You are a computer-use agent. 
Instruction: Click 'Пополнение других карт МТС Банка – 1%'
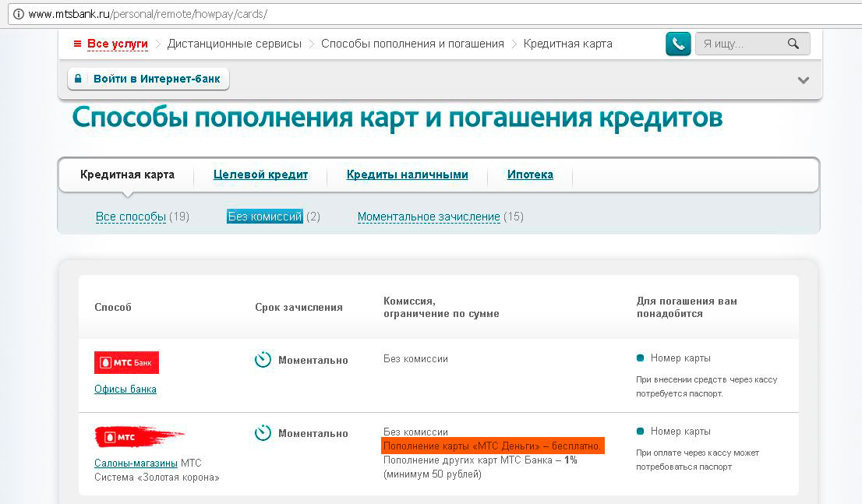click(480, 460)
